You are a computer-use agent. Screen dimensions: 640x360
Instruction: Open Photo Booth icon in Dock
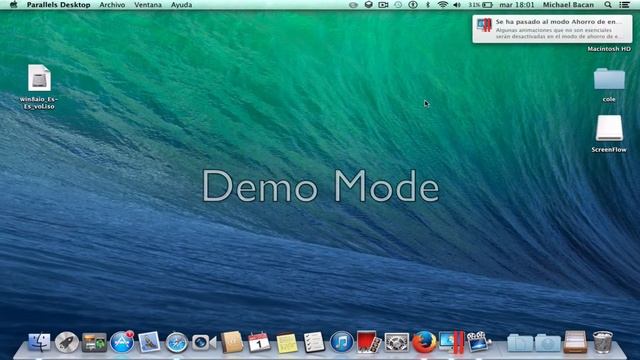(x=369, y=342)
